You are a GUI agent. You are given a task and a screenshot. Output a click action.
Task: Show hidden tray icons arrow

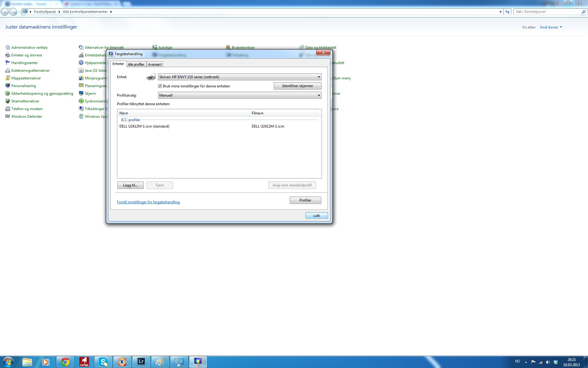pyautogui.click(x=526, y=362)
